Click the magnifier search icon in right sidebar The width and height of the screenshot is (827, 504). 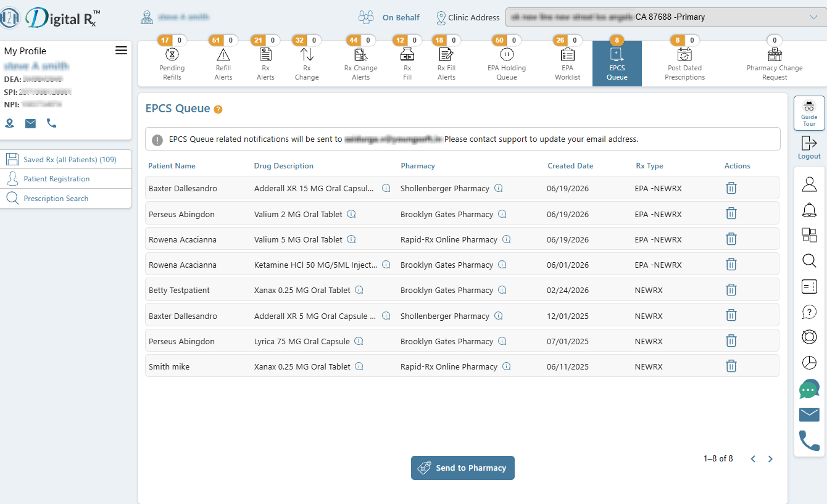(x=809, y=260)
